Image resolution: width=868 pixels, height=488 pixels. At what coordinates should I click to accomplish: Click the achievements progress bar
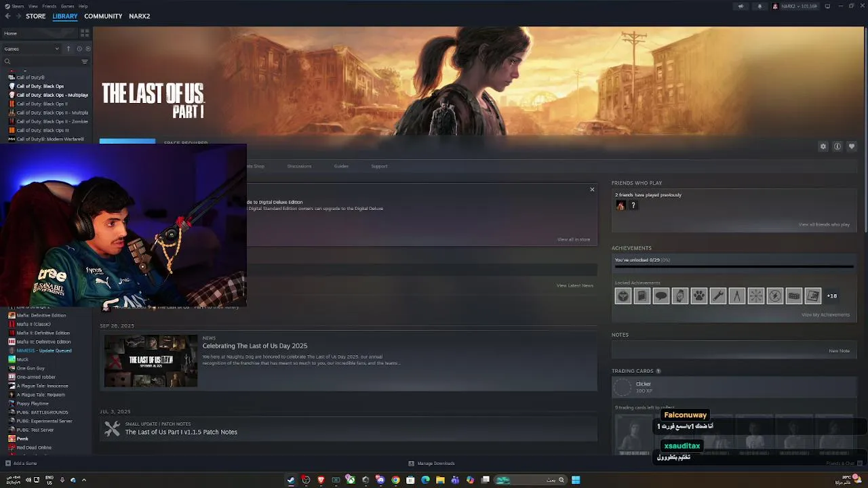tap(734, 266)
